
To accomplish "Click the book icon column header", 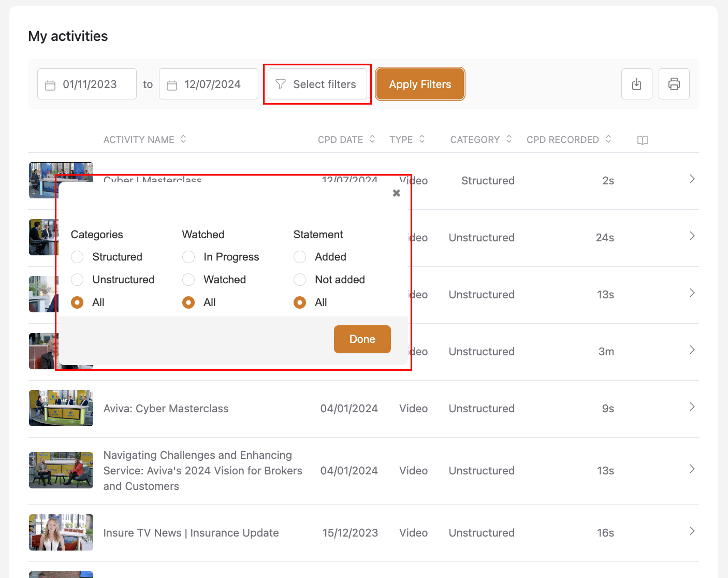I will (x=642, y=140).
